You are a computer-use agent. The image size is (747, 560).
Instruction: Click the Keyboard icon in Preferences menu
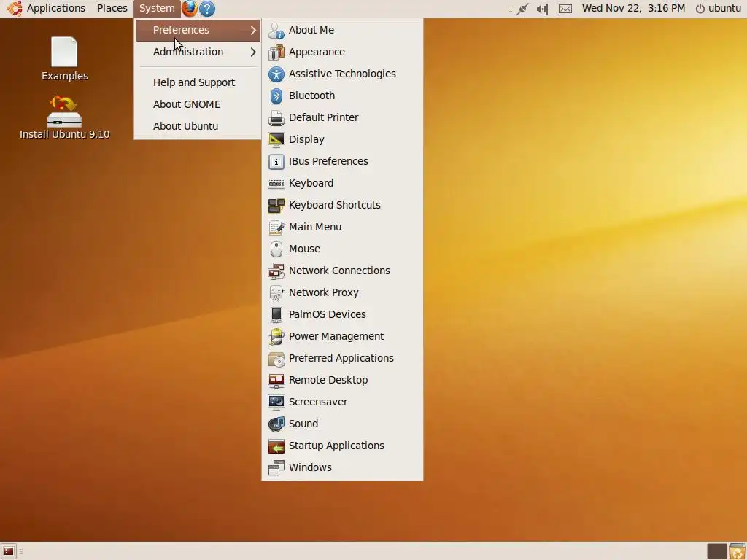276,183
